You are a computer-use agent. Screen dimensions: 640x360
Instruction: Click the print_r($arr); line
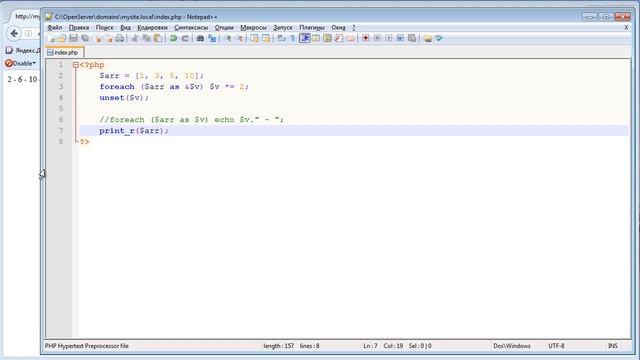(x=134, y=131)
